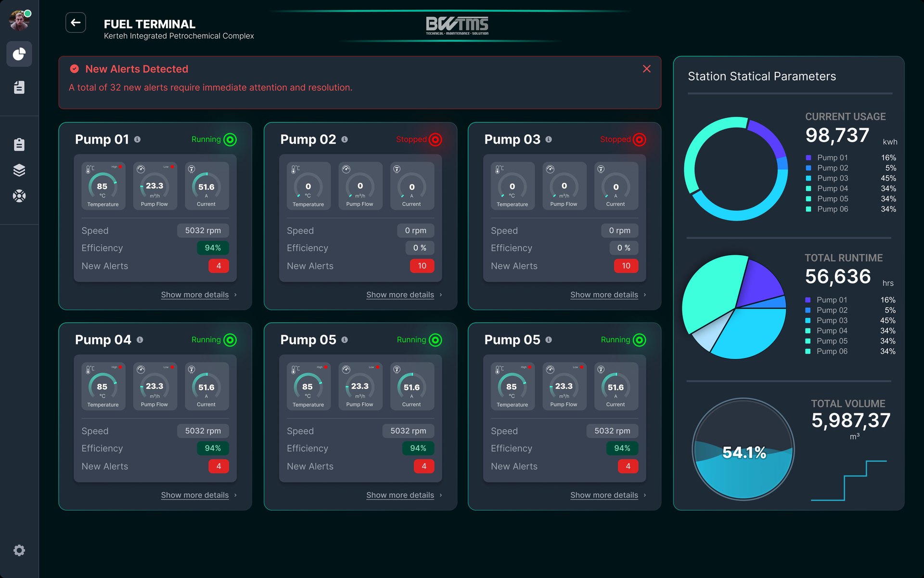Select Pump 01 Current gauge tile
Image resolution: width=924 pixels, height=578 pixels.
tap(206, 186)
